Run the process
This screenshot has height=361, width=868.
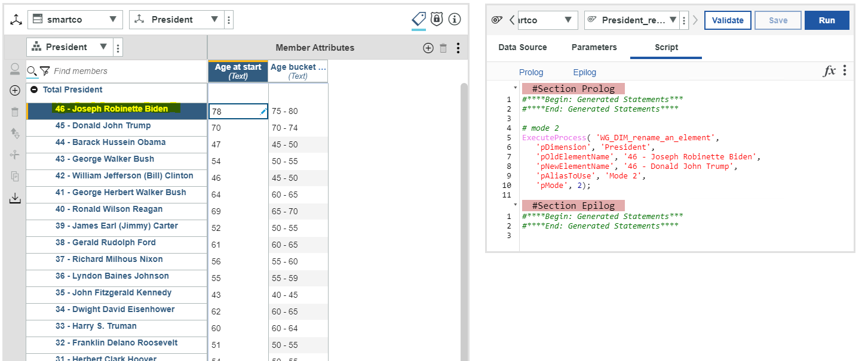click(827, 20)
